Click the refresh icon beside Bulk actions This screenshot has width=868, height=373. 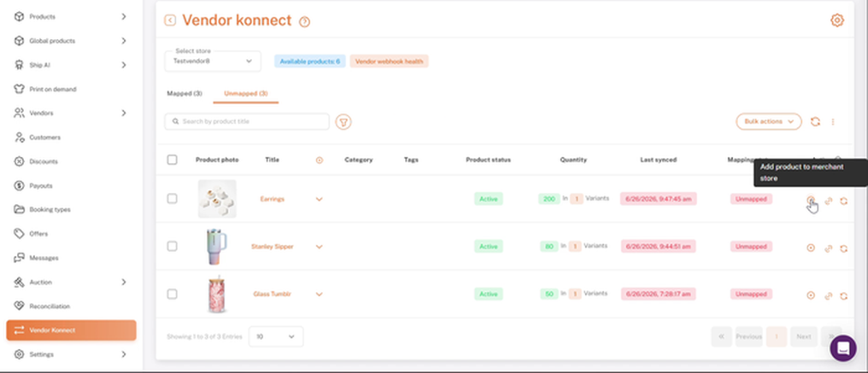click(815, 122)
